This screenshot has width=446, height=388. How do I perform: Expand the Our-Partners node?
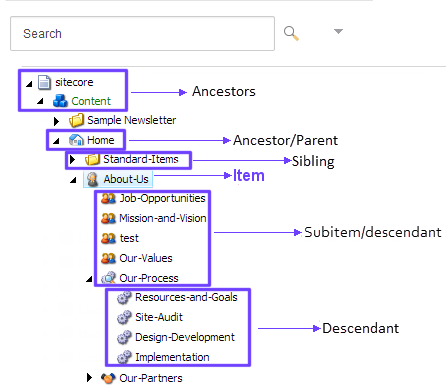pos(89,378)
